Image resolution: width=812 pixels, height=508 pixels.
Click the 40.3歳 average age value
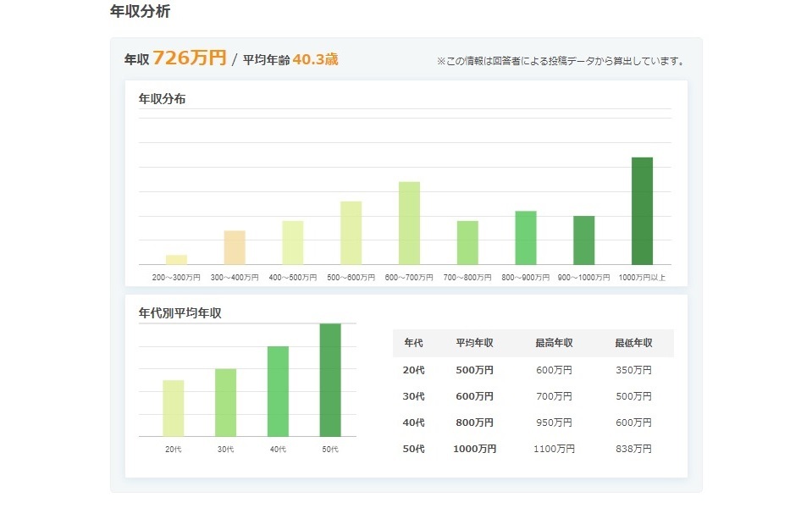(x=318, y=60)
